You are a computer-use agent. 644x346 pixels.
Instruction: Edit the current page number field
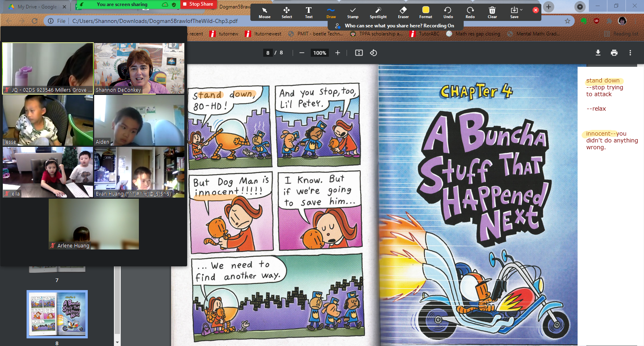tap(268, 53)
